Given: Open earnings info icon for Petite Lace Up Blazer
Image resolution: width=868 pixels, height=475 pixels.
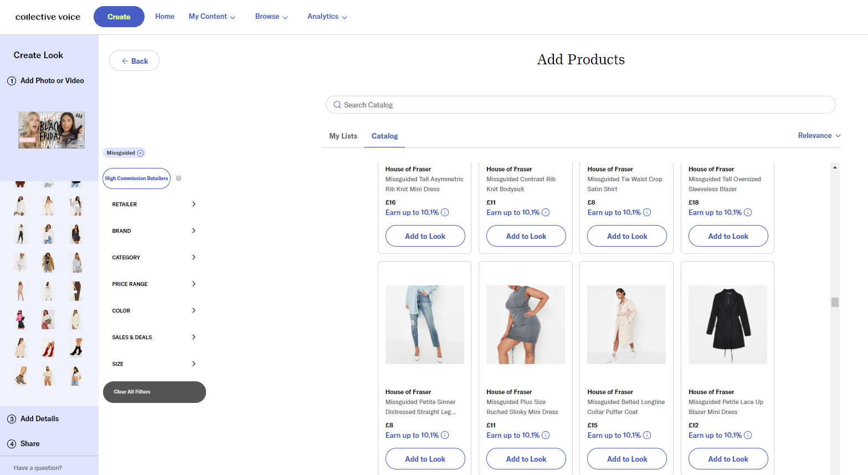Looking at the screenshot, I should pyautogui.click(x=748, y=435).
